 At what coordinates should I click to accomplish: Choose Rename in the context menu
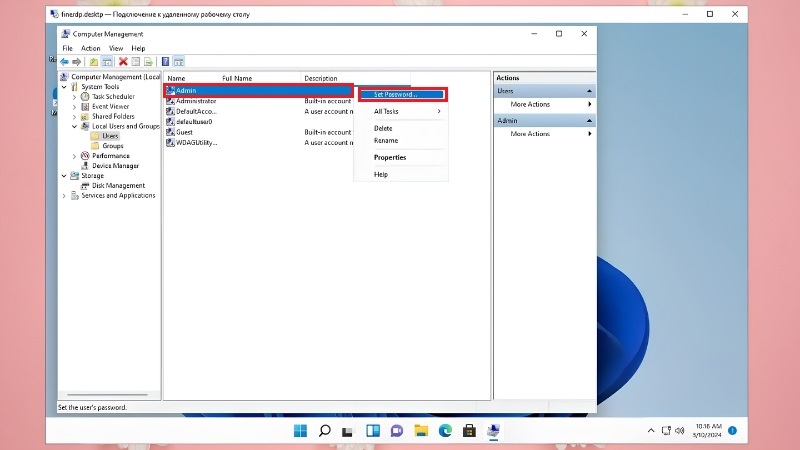tap(401, 141)
